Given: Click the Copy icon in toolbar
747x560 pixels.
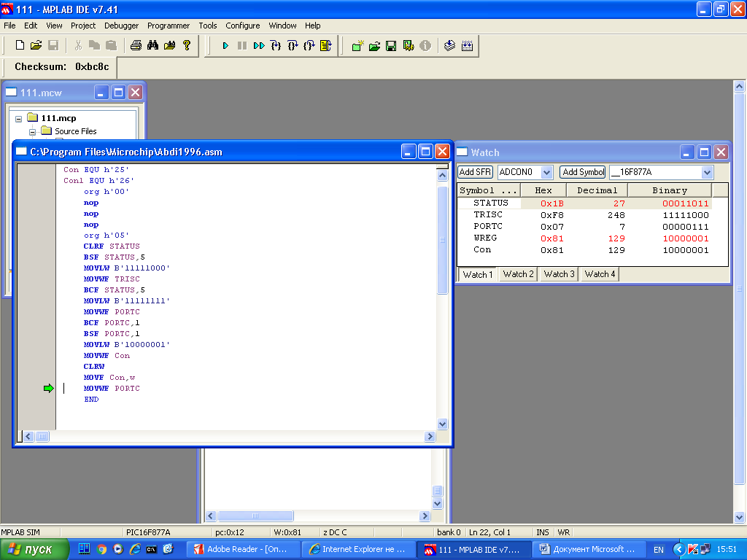Looking at the screenshot, I should pos(94,45).
